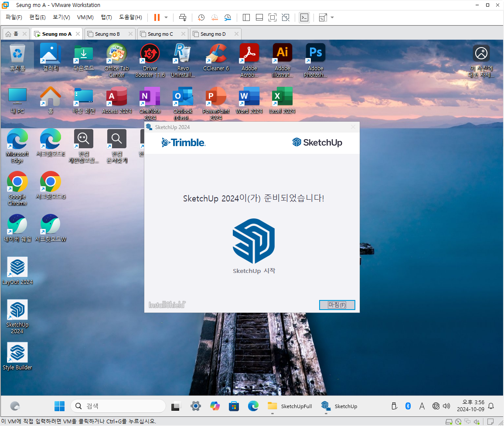Screen dimensions: 504x426
Task: Select the 휴지통 recycle bin icon
Action: 17,58
